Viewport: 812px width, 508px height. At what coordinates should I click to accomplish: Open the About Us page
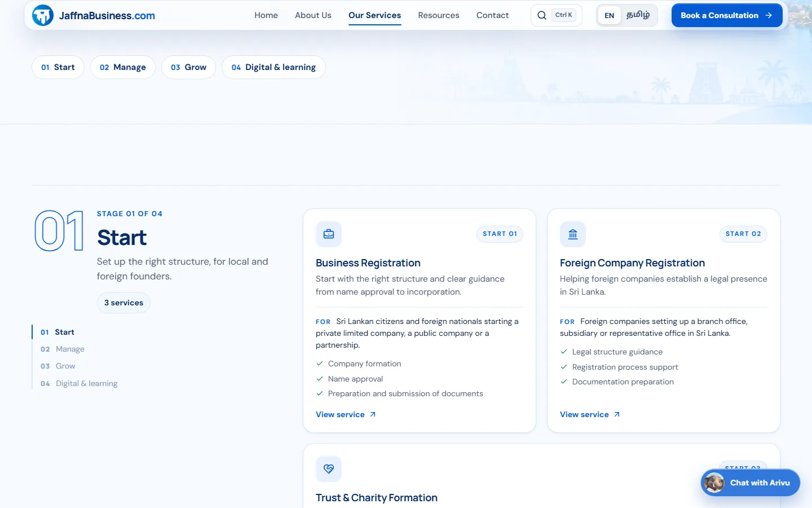click(313, 15)
